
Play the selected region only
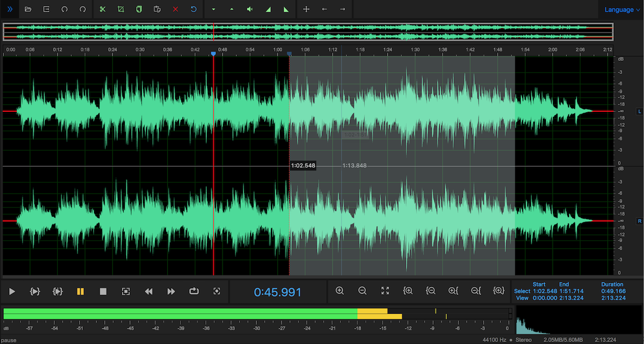tap(35, 291)
